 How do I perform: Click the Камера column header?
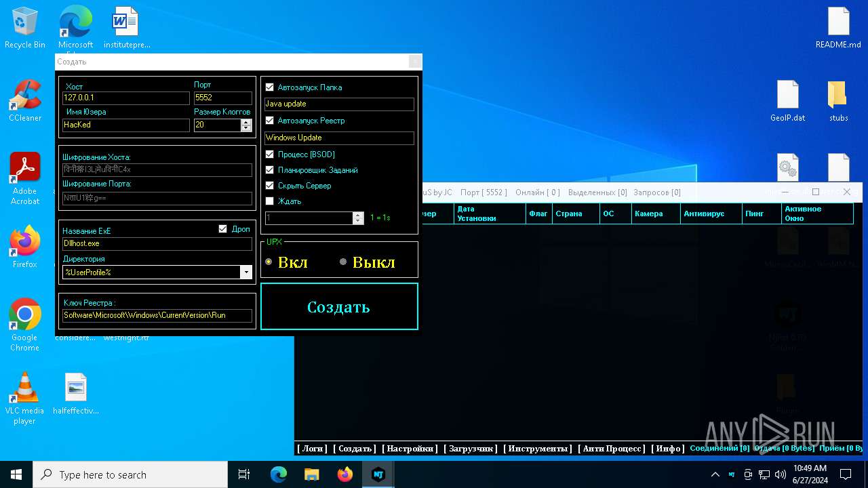656,213
